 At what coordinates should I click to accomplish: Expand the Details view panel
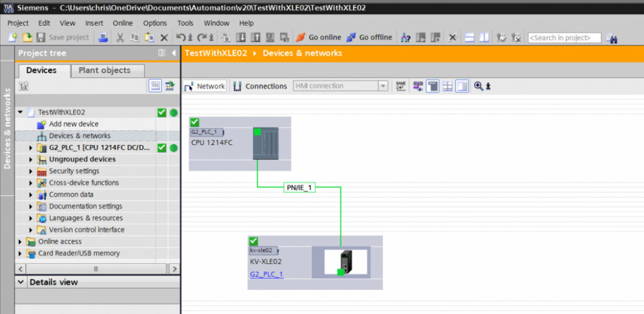pyautogui.click(x=21, y=282)
